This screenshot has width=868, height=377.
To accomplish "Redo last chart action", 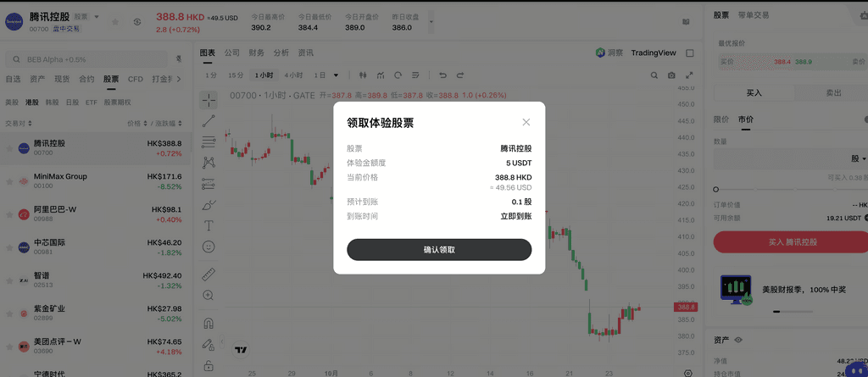I will click(460, 75).
